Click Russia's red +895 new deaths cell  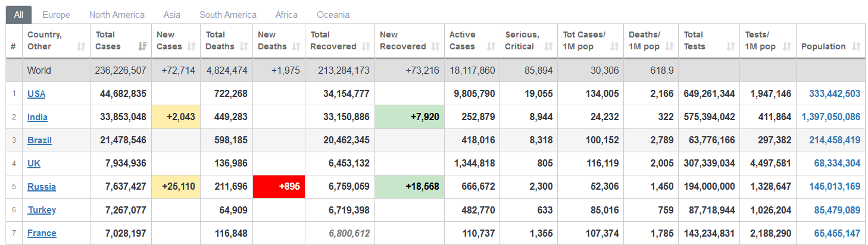point(279,187)
